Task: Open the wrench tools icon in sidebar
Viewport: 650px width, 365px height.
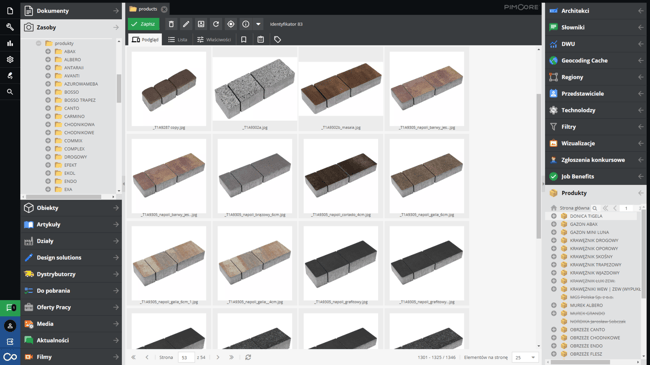Action: click(x=10, y=27)
